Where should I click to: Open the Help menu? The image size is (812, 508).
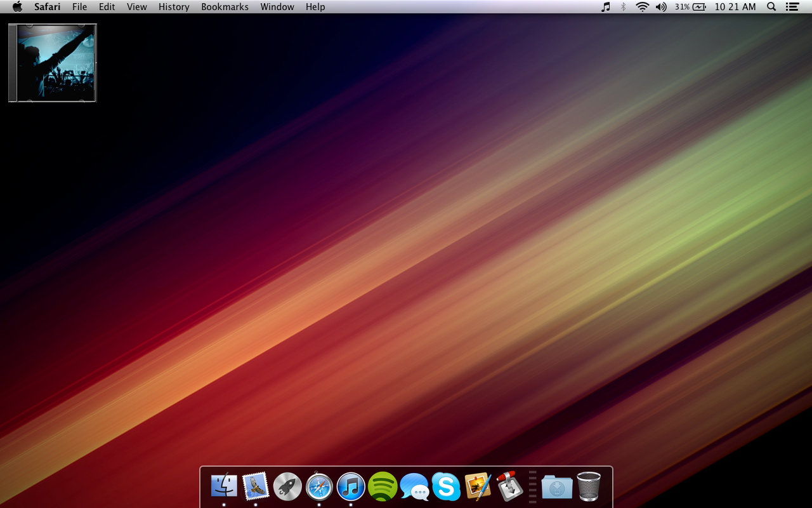click(315, 7)
